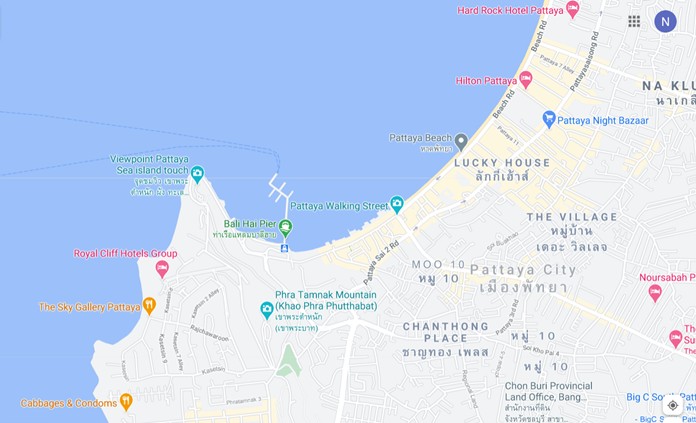This screenshot has height=423, width=696.
Task: Select the Hard Rock Hotel Pattaya pin
Action: [x=573, y=9]
